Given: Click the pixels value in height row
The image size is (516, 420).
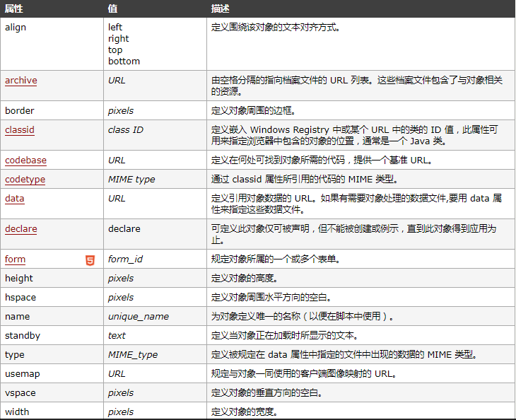Looking at the screenshot, I should tap(121, 279).
